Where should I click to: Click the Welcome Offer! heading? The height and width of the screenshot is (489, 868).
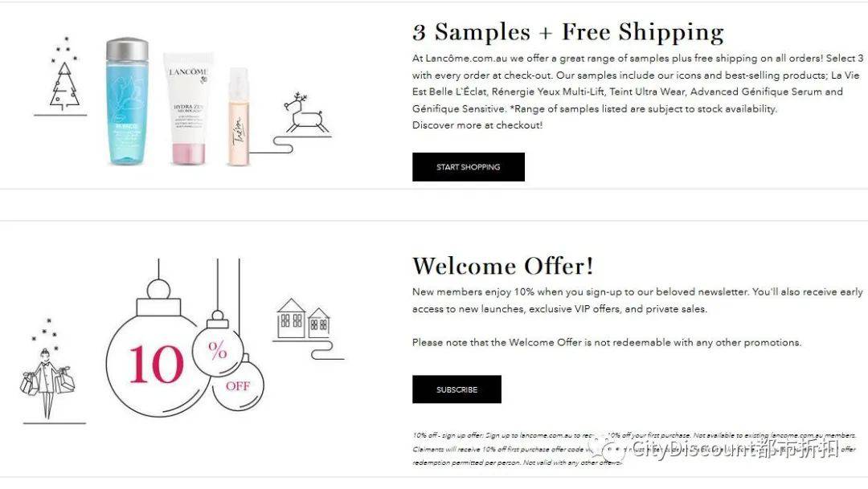502,266
